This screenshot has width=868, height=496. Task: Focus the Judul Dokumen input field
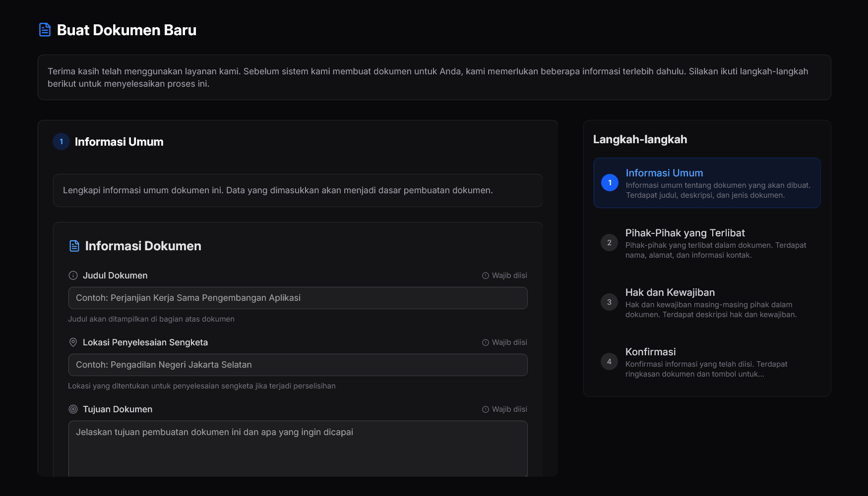click(298, 298)
